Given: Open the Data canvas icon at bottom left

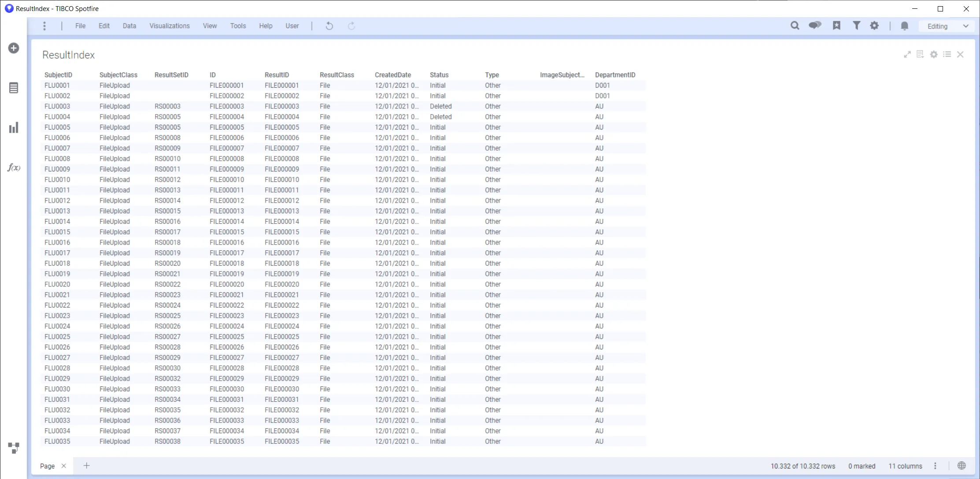Looking at the screenshot, I should [x=14, y=448].
